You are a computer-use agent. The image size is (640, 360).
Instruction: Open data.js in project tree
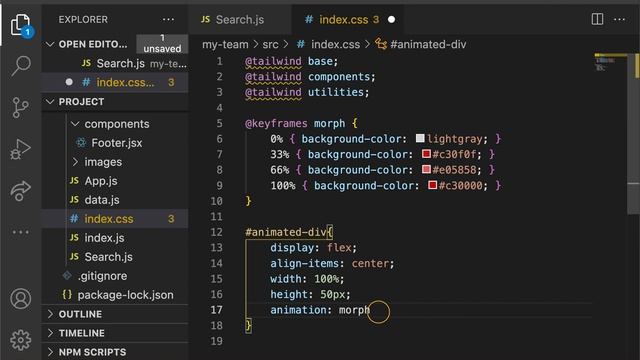(x=102, y=200)
